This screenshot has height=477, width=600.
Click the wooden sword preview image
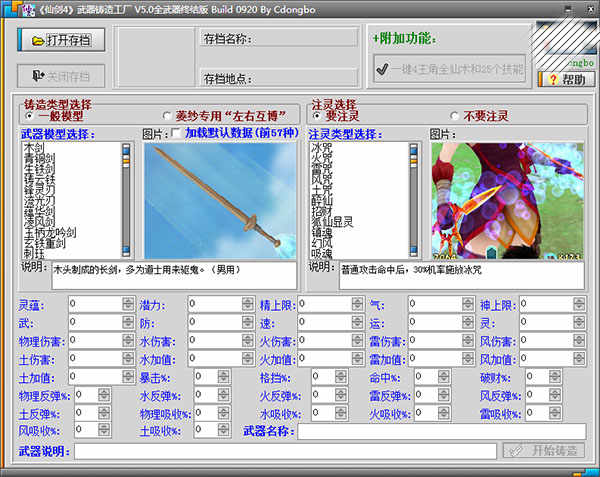click(x=220, y=201)
